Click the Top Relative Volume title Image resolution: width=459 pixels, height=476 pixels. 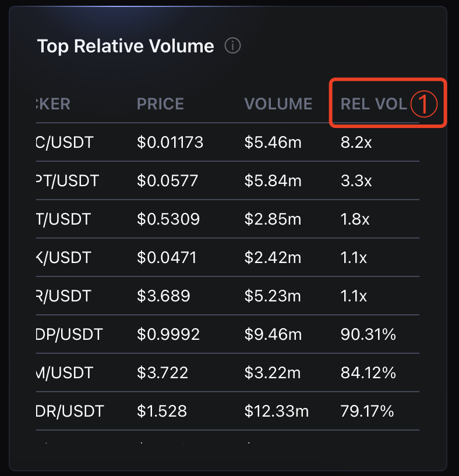coord(126,46)
